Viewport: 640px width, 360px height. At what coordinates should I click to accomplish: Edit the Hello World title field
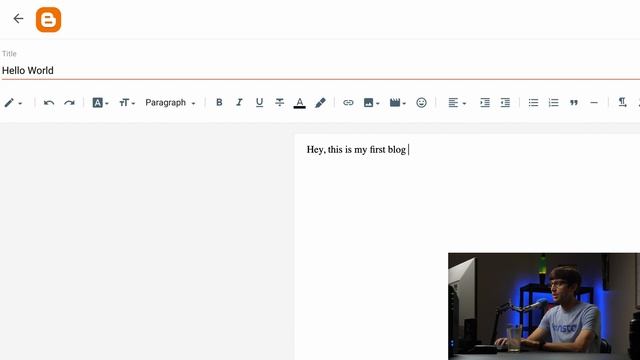320,70
